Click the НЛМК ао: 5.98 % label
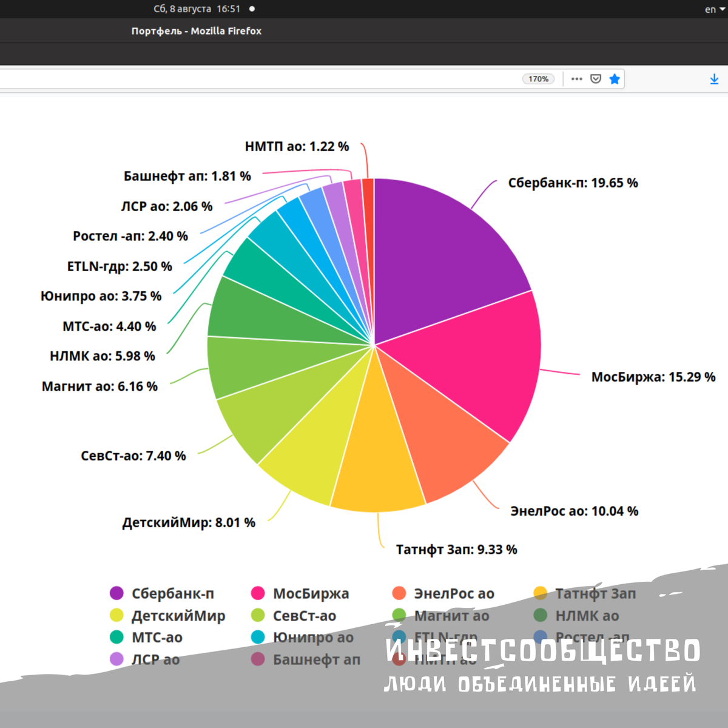 click(x=103, y=356)
